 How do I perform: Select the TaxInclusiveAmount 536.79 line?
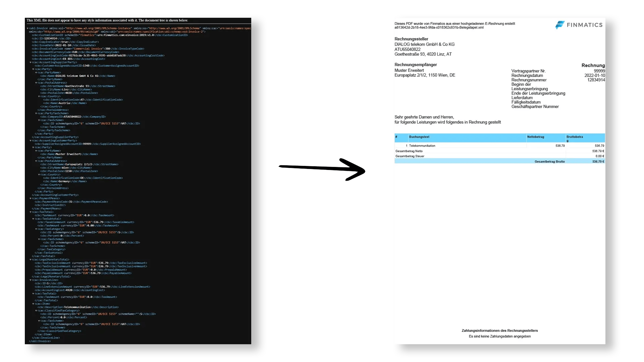91,266
